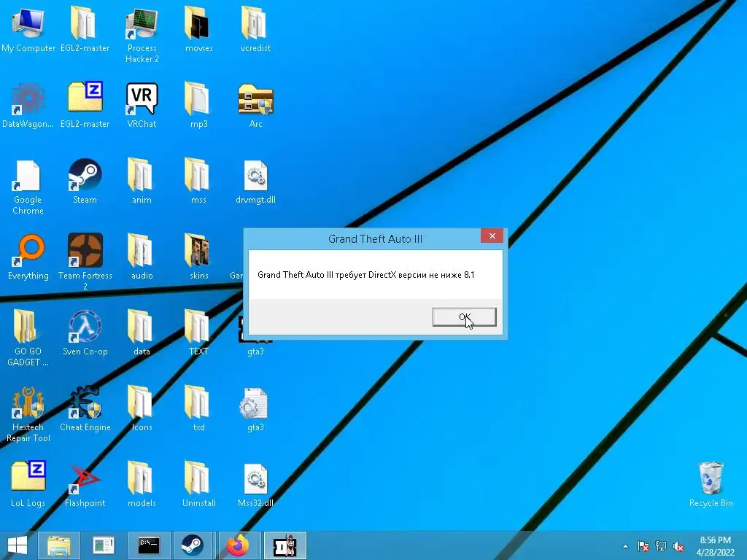Viewport: 747px width, 560px height.
Task: Switch to the Command Prompt taskbar window
Action: point(149,545)
